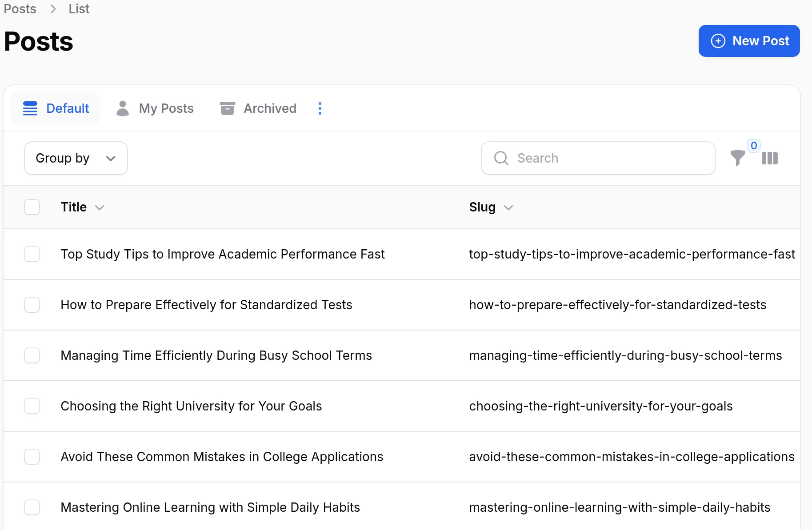Screen dimensions: 812x530
Task: Toggle columns with the column icon
Action: click(770, 158)
